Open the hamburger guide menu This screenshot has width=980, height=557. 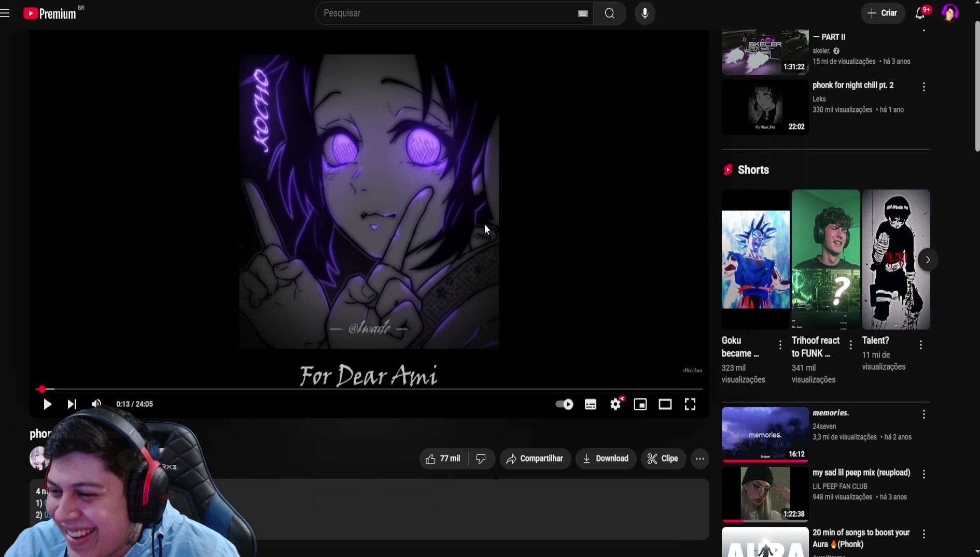(x=5, y=13)
